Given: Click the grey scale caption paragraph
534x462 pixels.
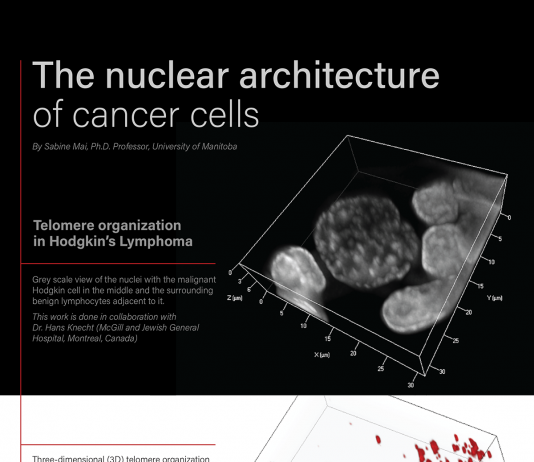Looking at the screenshot, I should 124,290.
